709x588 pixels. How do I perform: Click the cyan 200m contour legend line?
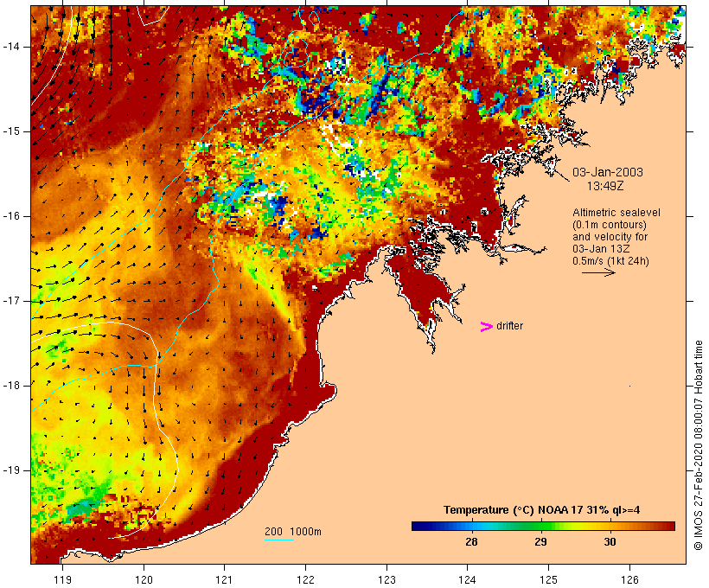pyautogui.click(x=279, y=540)
